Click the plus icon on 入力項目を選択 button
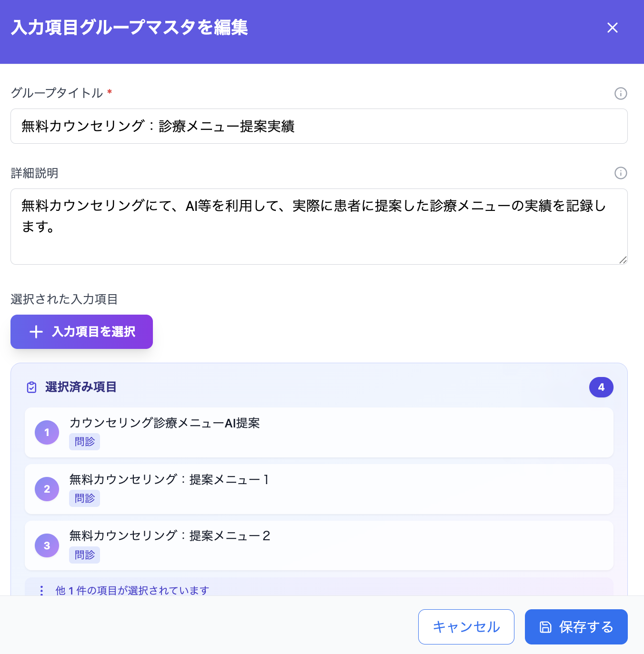The height and width of the screenshot is (654, 644). pos(36,332)
